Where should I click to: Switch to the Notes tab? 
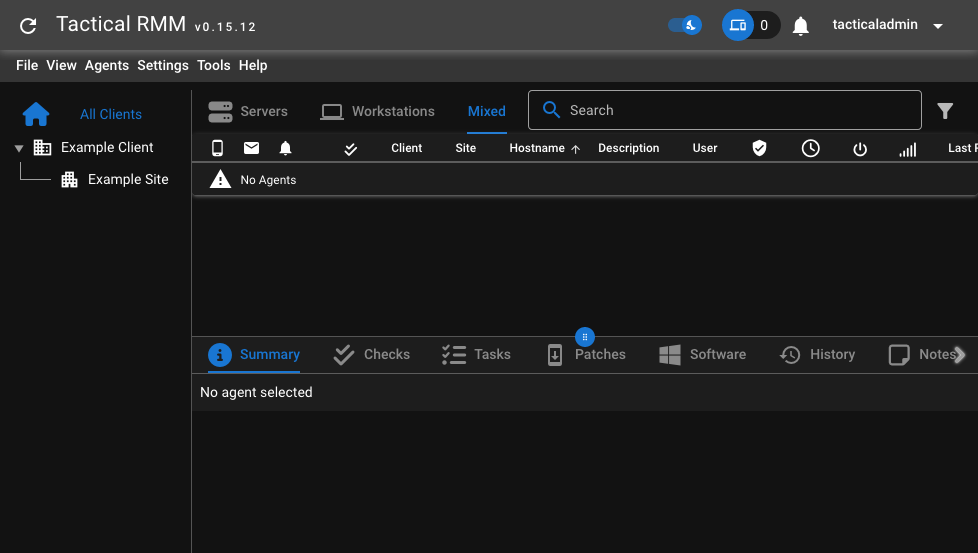click(922, 355)
